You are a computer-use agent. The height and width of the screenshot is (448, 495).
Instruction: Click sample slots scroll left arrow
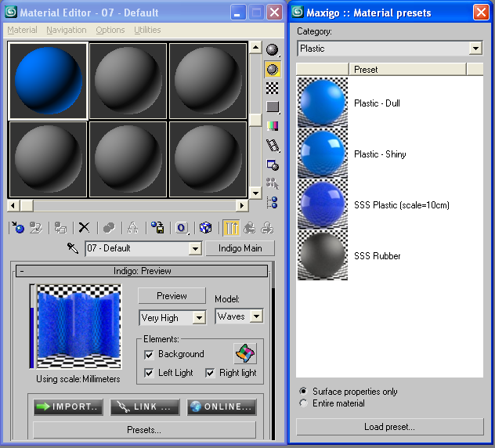point(13,206)
